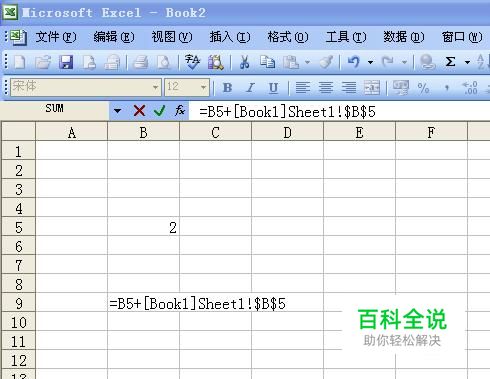Click the Insert Function fx icon
Viewport: 490px width, 379px height.
coord(180,110)
